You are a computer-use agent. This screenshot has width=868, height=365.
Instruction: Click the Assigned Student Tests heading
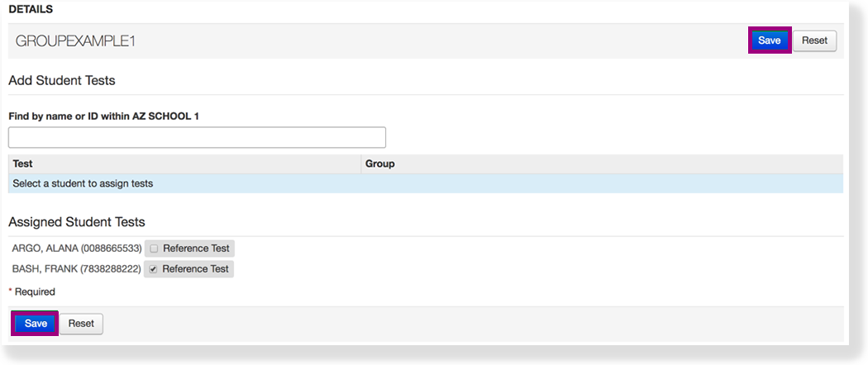(77, 221)
